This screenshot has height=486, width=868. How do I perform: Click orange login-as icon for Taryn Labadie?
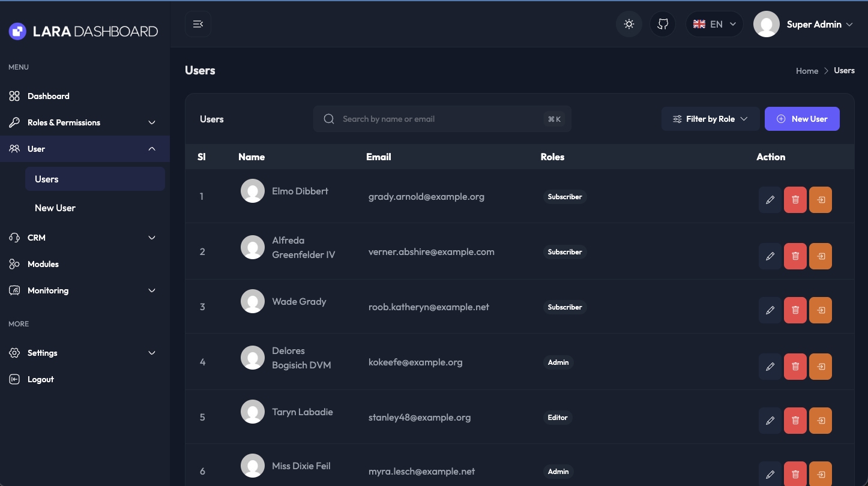coord(821,421)
